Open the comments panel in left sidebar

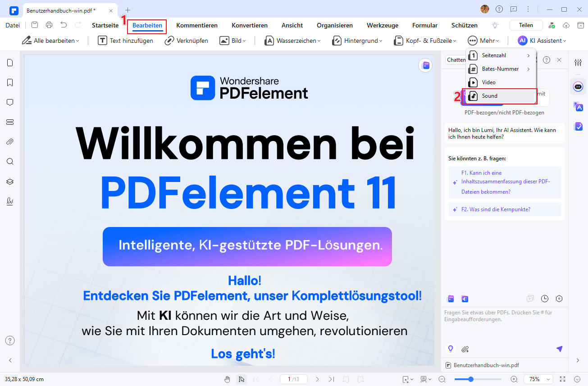click(10, 102)
